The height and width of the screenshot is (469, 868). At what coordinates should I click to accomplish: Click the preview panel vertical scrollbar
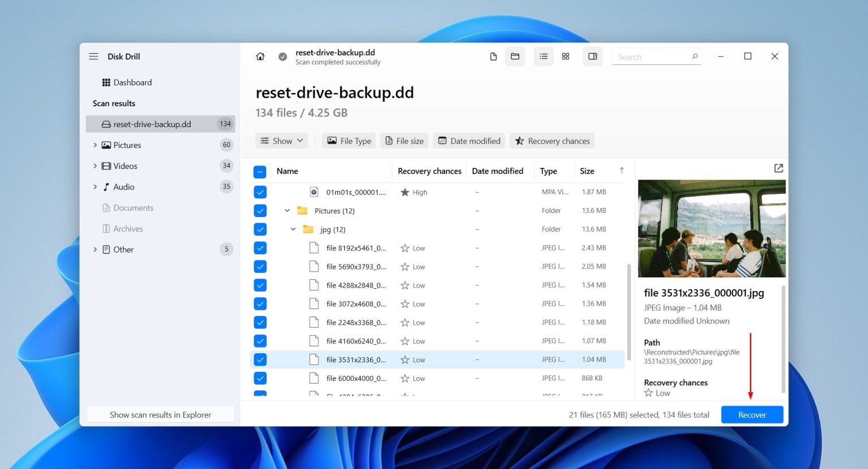[784, 338]
